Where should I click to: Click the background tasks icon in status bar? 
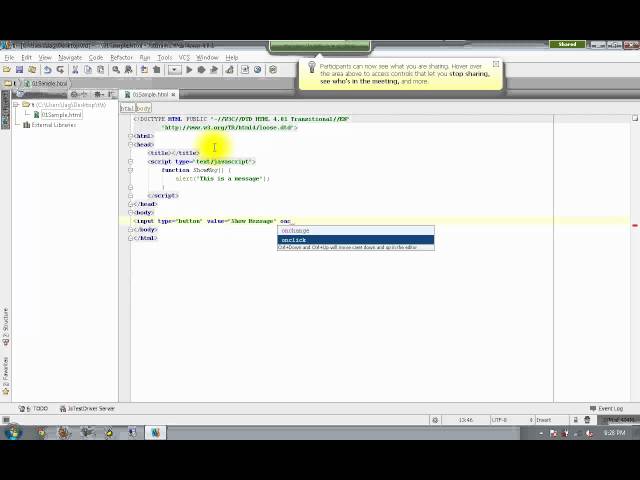(435, 420)
